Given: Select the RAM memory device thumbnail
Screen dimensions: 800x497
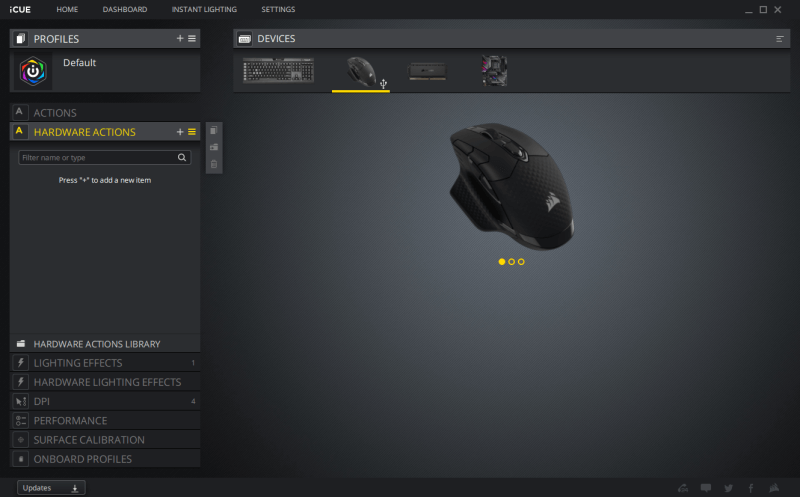Looking at the screenshot, I should coord(427,71).
